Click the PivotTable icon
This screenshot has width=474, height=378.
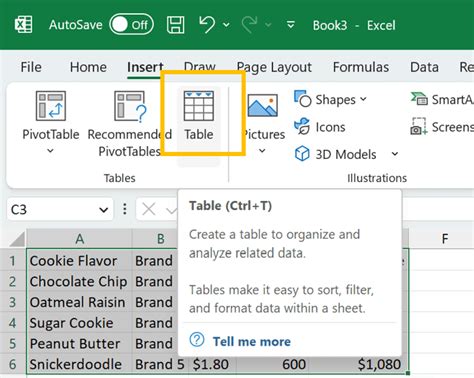coord(51,106)
